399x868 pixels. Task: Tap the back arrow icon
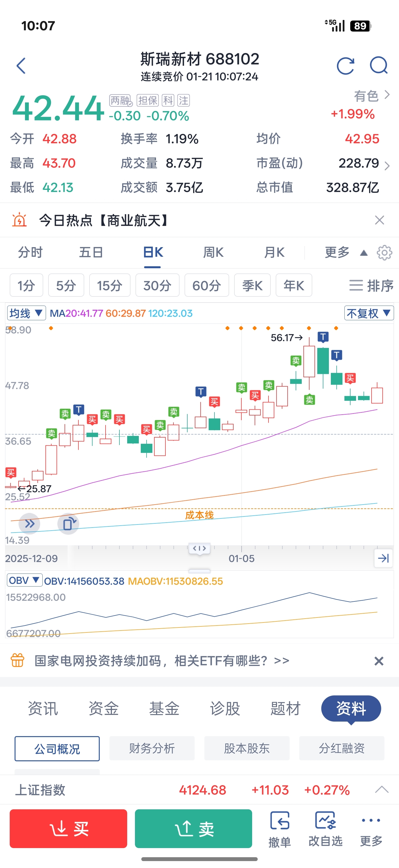click(21, 66)
